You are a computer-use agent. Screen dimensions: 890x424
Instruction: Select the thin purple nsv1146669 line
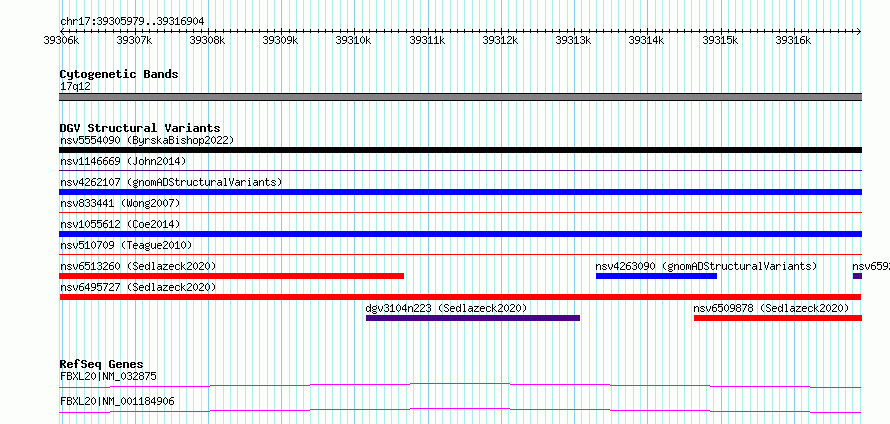pyautogui.click(x=460, y=170)
